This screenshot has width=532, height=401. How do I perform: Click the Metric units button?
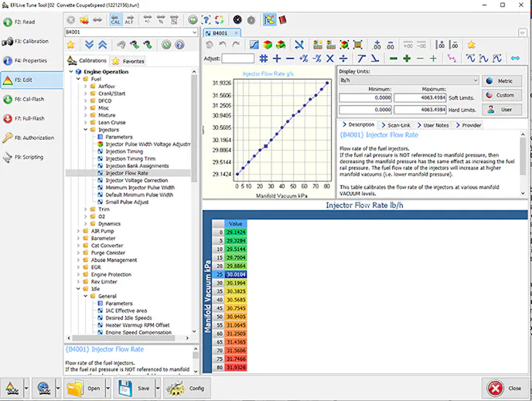click(502, 80)
